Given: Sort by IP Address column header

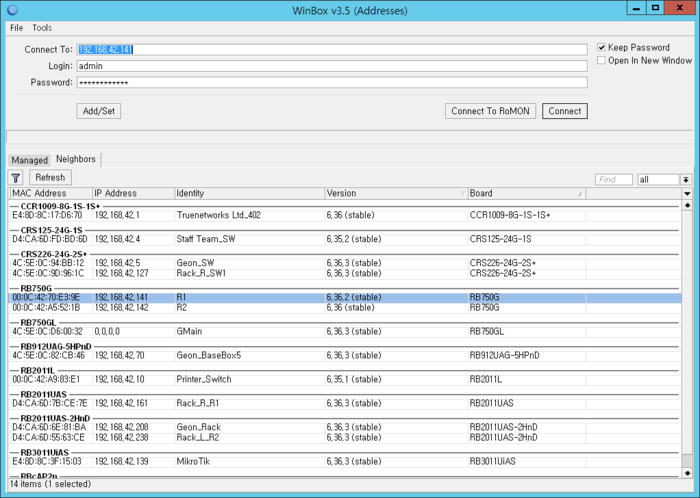Looking at the screenshot, I should pyautogui.click(x=133, y=194).
